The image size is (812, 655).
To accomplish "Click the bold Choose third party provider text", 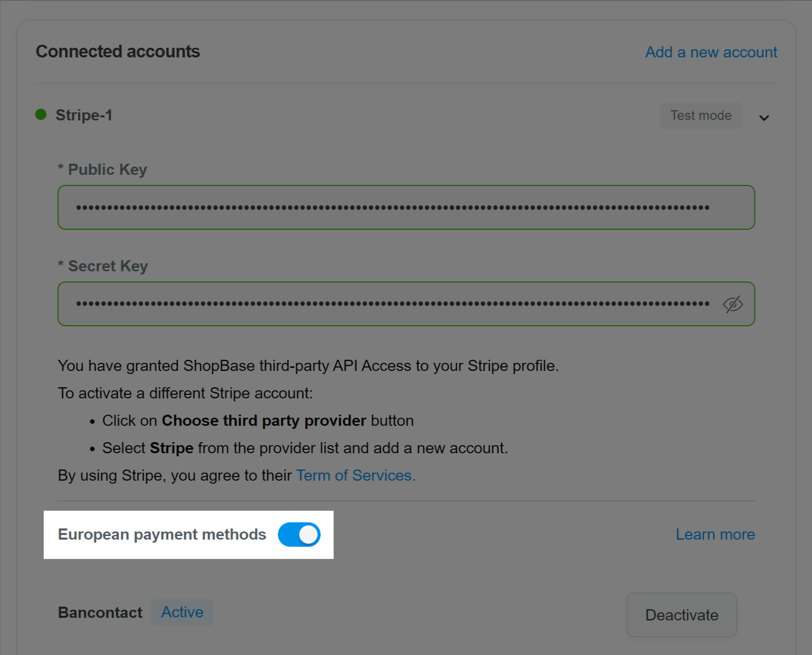I will click(264, 421).
